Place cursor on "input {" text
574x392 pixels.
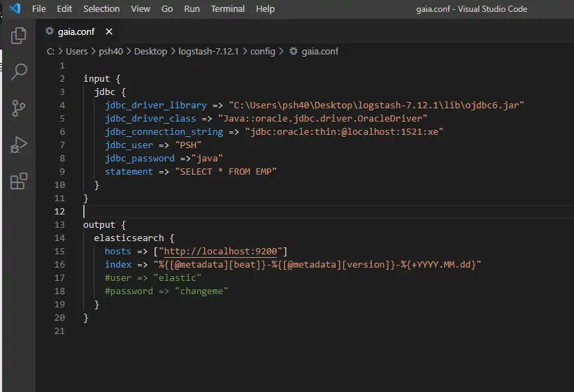pyautogui.click(x=102, y=79)
